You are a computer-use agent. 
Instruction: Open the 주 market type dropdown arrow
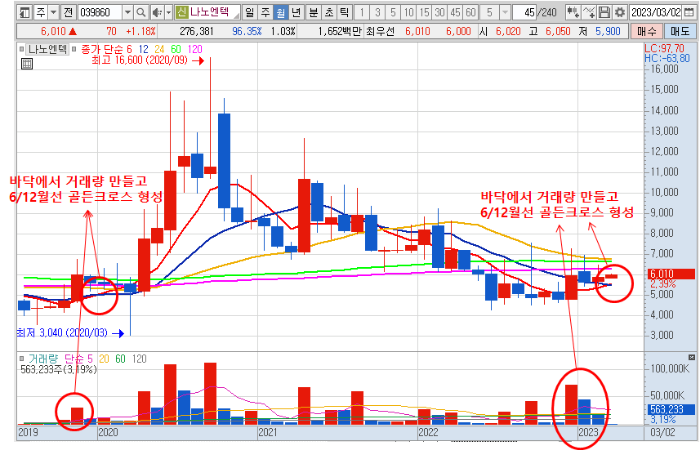(53, 12)
